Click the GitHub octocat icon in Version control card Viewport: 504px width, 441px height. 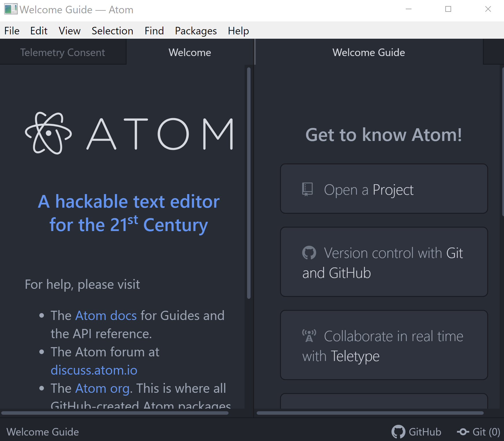[x=309, y=253]
